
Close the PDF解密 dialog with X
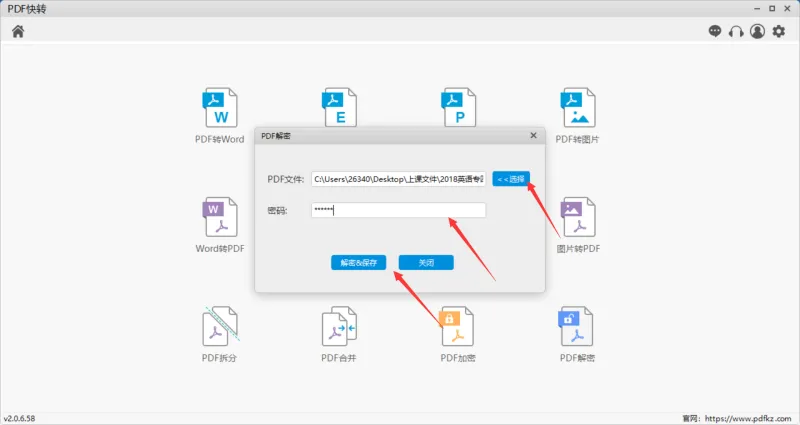pyautogui.click(x=533, y=136)
